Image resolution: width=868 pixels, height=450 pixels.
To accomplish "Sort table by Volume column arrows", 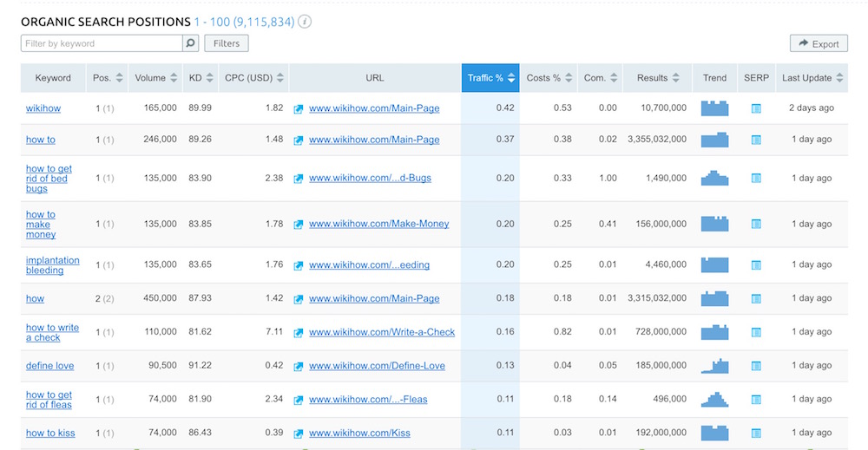I will click(x=174, y=78).
